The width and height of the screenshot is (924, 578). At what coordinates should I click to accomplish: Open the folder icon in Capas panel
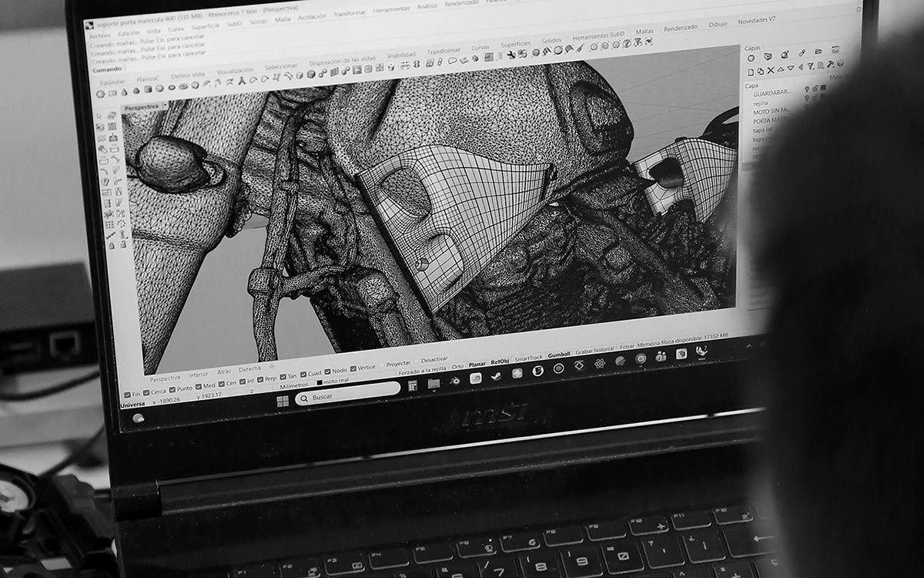(x=819, y=51)
